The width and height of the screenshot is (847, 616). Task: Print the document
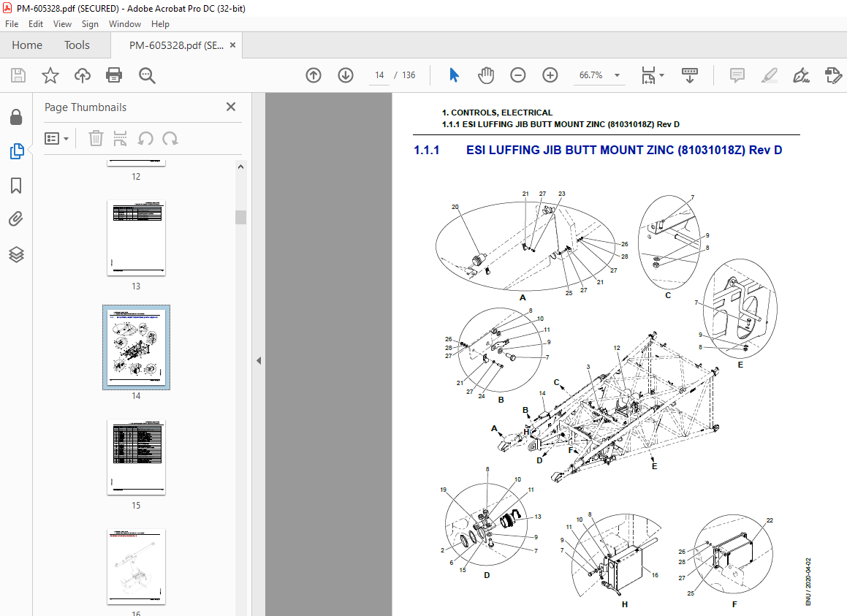tap(114, 75)
